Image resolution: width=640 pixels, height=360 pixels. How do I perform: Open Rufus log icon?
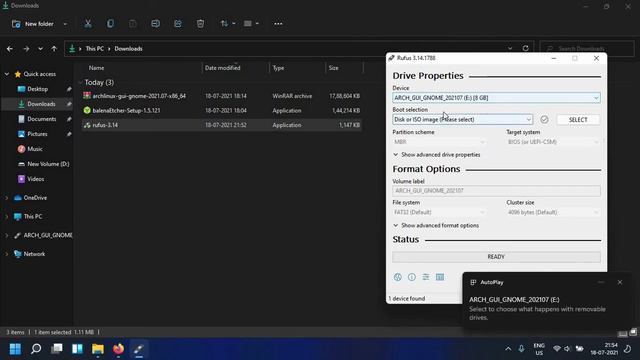440,277
